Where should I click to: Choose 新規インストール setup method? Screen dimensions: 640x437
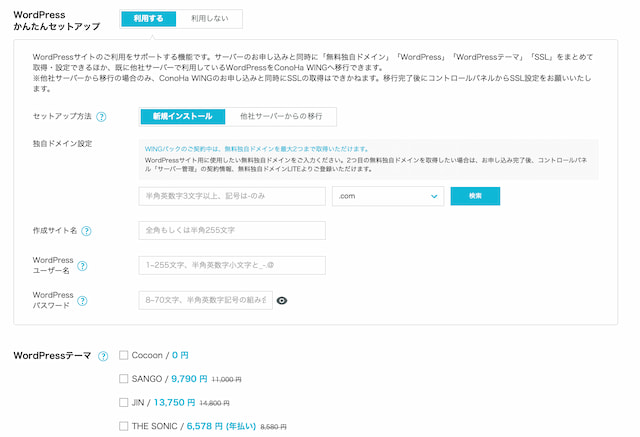182,117
